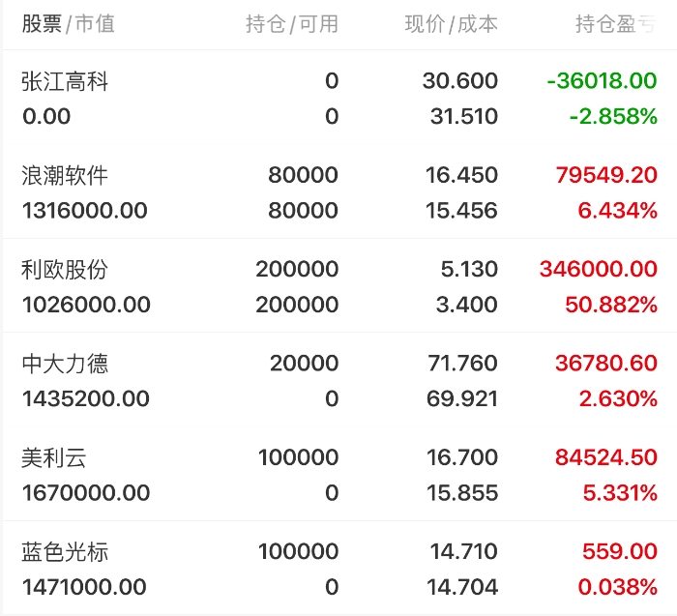Click 美利云 current price 16.700
This screenshot has width=677, height=616.
[462, 457]
